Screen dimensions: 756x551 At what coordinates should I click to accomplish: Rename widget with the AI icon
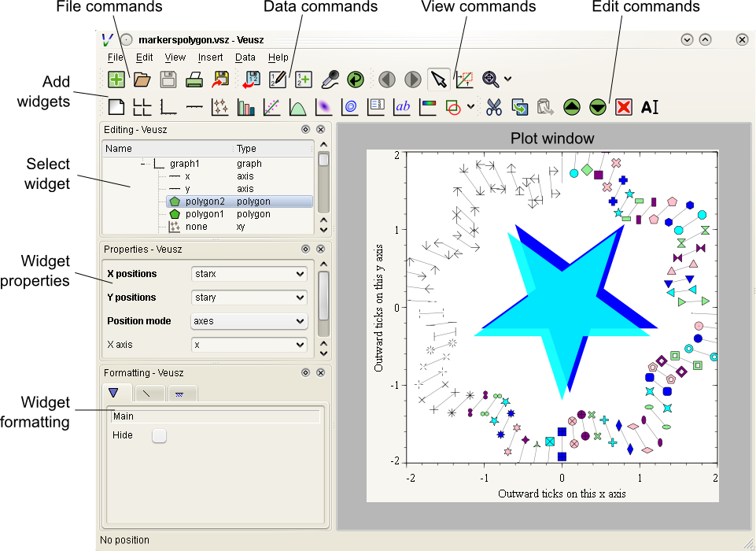[x=650, y=107]
